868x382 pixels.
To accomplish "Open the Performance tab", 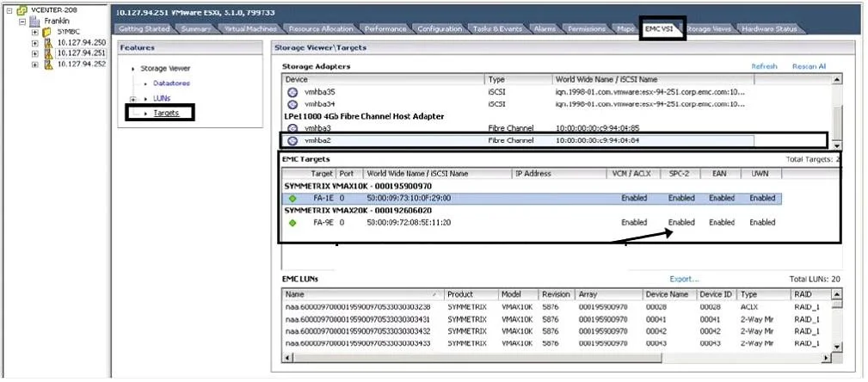I will 385,28.
